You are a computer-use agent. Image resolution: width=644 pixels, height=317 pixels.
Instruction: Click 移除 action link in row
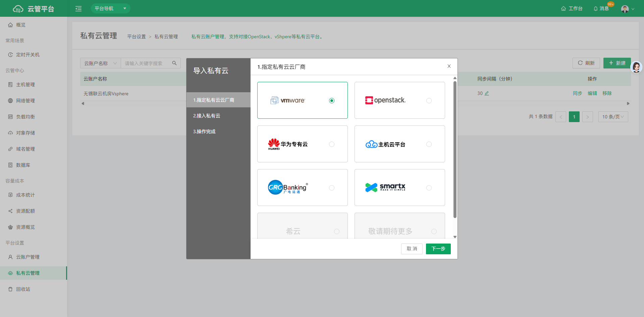click(x=607, y=93)
